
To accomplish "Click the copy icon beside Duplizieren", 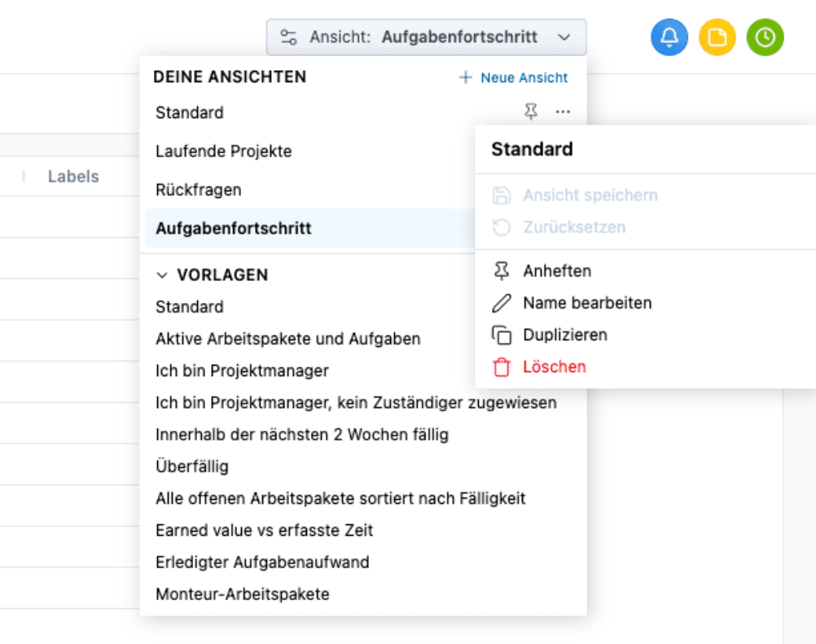I will pyautogui.click(x=501, y=335).
